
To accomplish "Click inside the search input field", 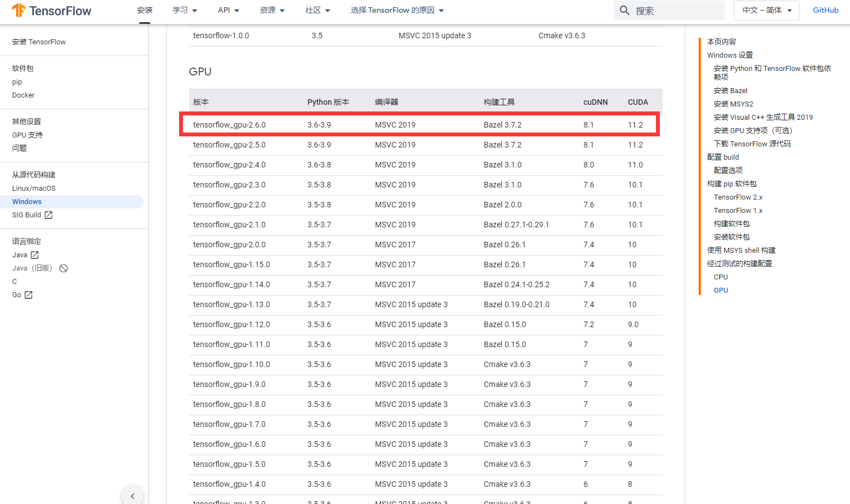I will pyautogui.click(x=671, y=10).
